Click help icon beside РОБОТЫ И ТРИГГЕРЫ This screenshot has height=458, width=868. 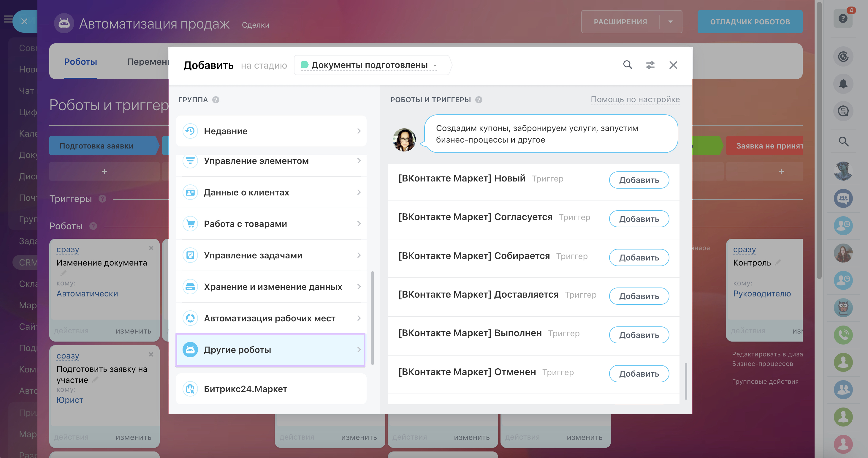(479, 100)
